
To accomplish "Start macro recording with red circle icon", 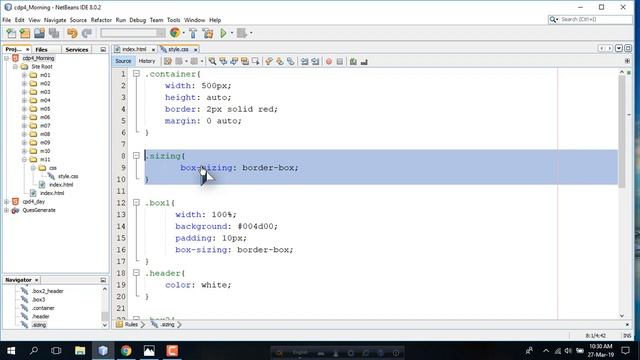I will [329, 62].
